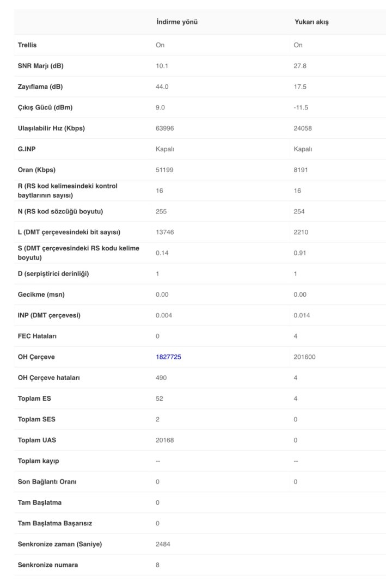Click the upstream rate value 8191
The height and width of the screenshot is (588, 386).
301,170
